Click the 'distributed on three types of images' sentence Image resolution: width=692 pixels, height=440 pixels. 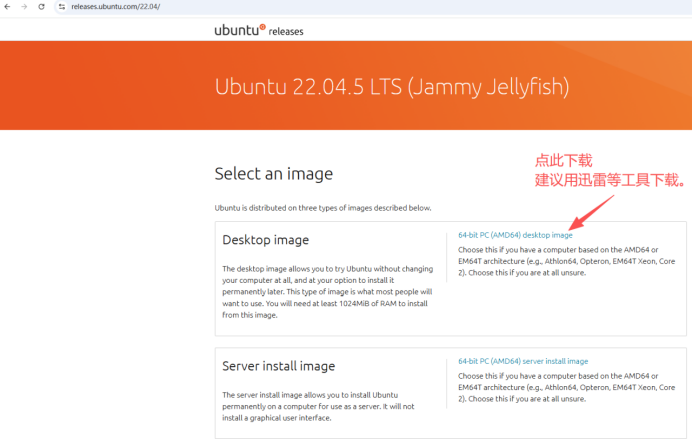pos(323,208)
